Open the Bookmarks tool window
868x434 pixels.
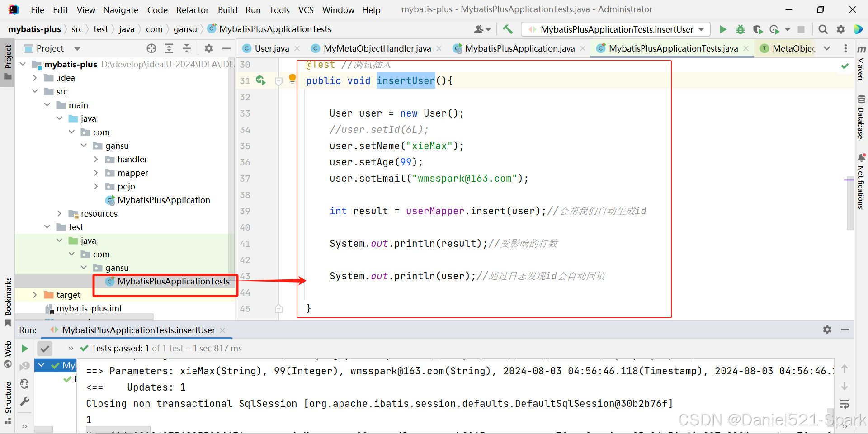(8, 302)
